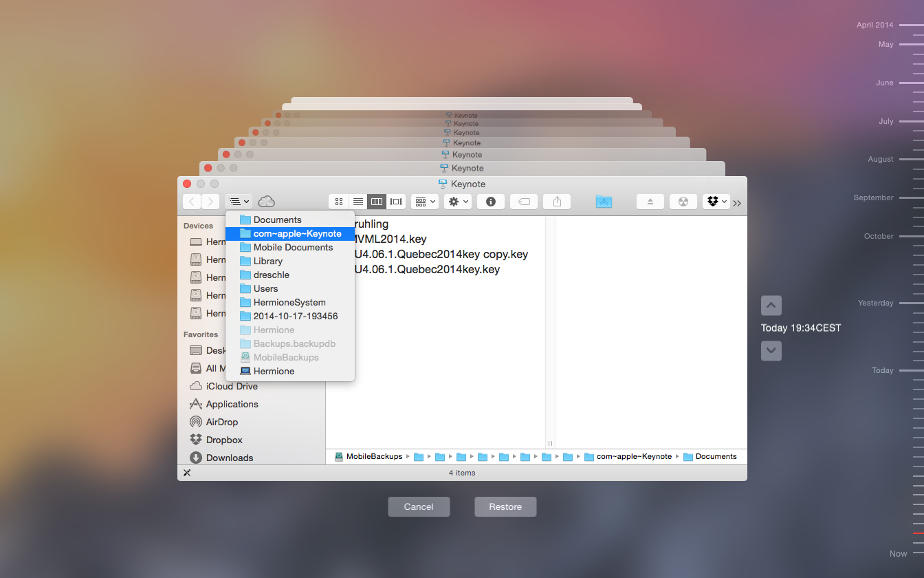Click MobileBackups in the bottom path bar
Image resolution: width=924 pixels, height=578 pixels.
click(368, 456)
